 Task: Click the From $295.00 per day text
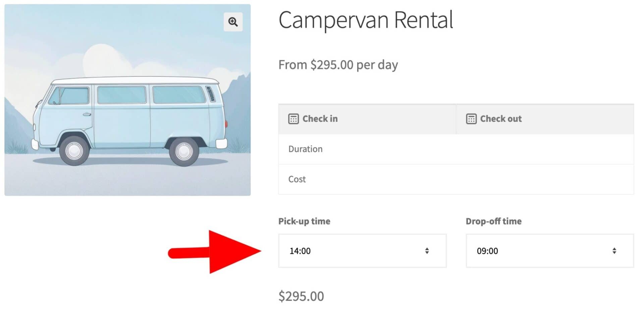point(338,65)
